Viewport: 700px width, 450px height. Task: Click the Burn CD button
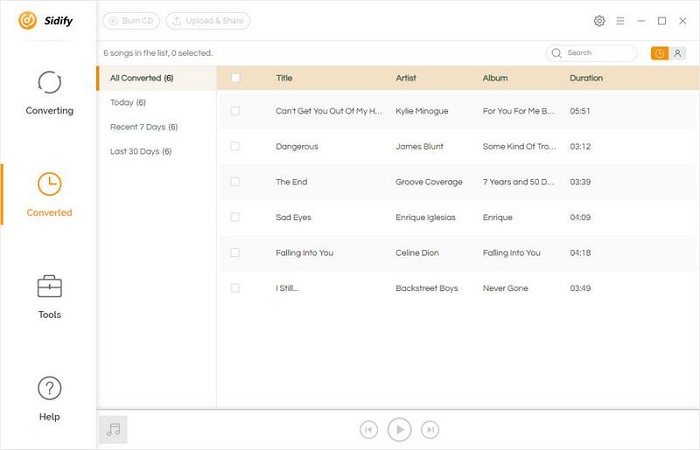(131, 21)
